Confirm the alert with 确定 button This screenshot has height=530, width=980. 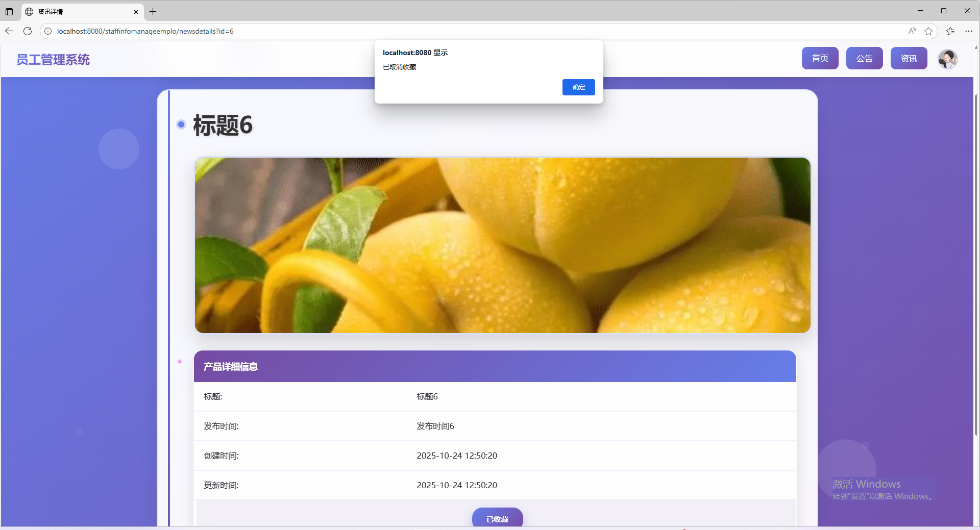[578, 87]
